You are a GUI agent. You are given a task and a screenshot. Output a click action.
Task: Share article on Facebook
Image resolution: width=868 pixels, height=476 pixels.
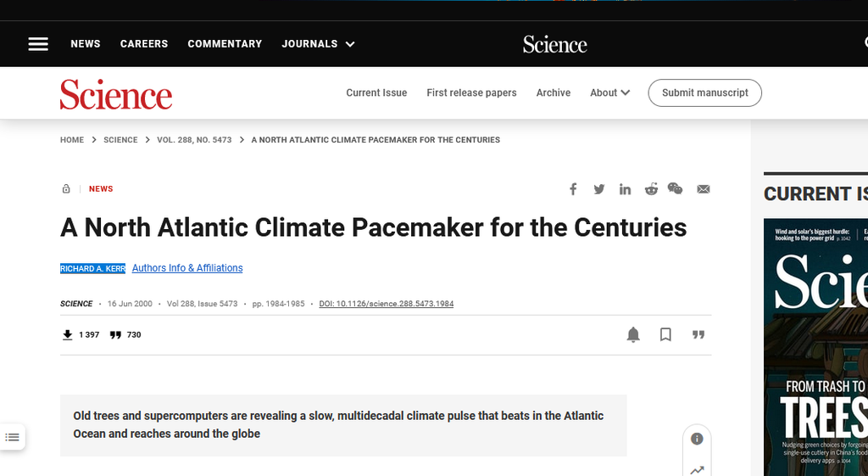[573, 189]
